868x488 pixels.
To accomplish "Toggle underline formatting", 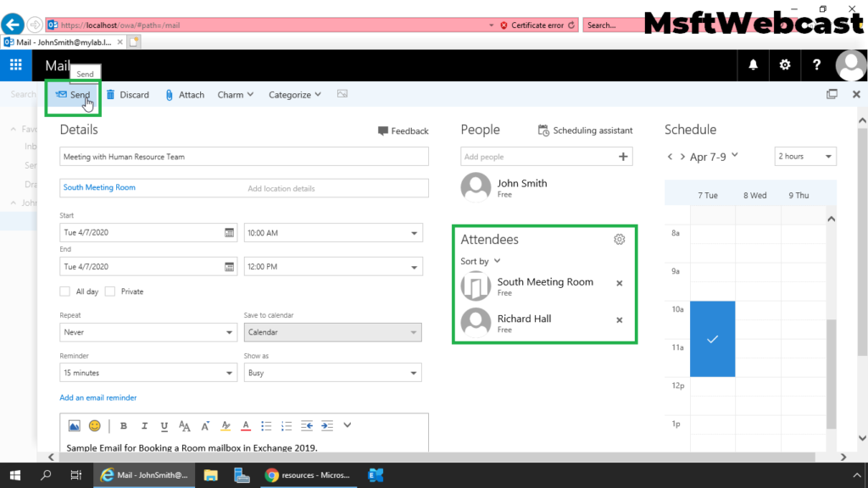I will (164, 426).
